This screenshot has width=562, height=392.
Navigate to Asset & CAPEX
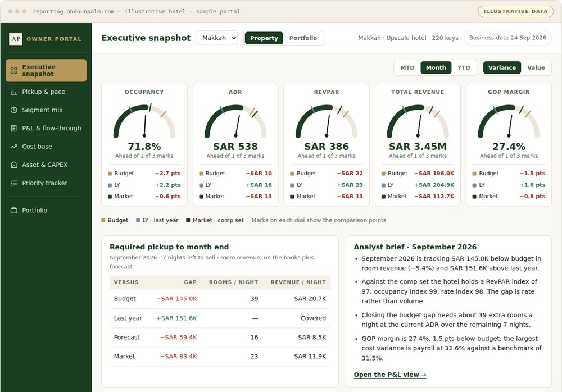tap(46, 165)
